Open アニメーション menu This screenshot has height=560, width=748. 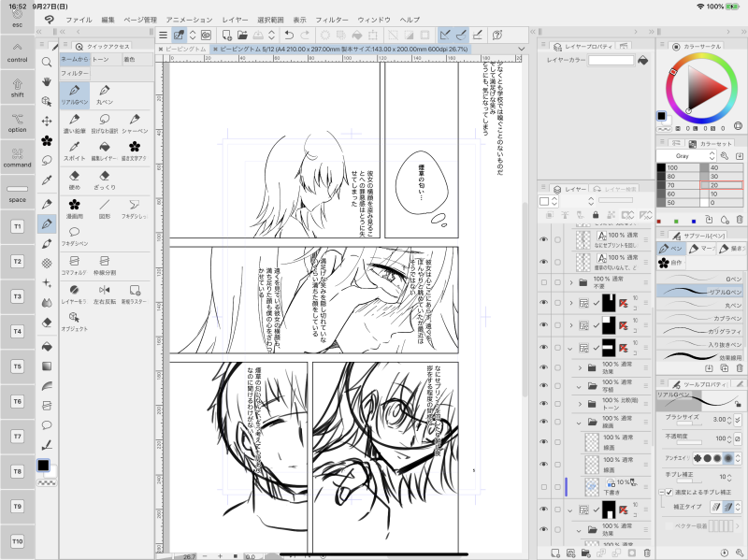click(189, 20)
